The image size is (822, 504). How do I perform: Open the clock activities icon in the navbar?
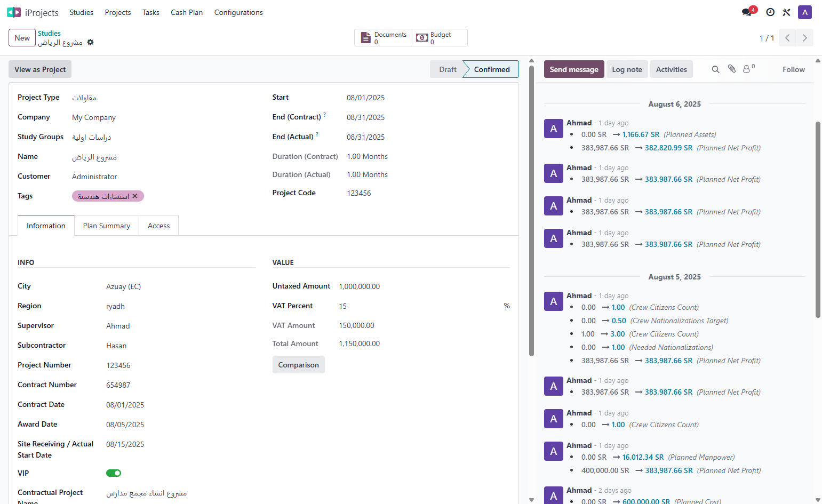coord(770,12)
